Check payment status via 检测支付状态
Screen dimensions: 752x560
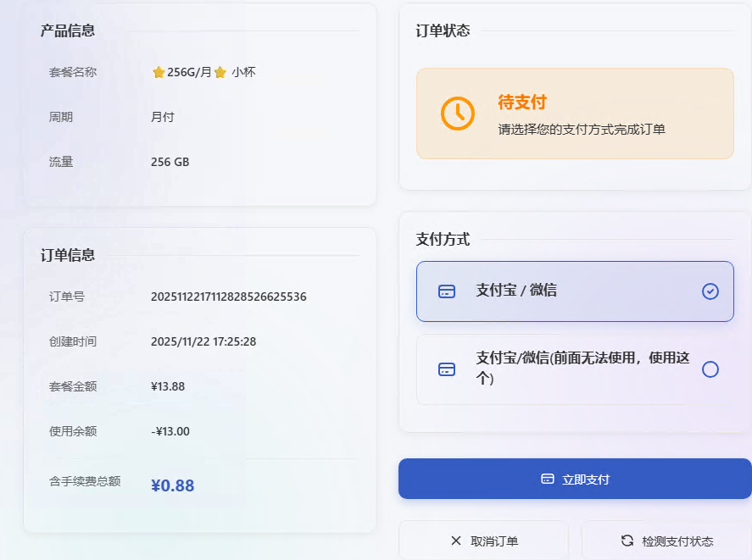(667, 541)
